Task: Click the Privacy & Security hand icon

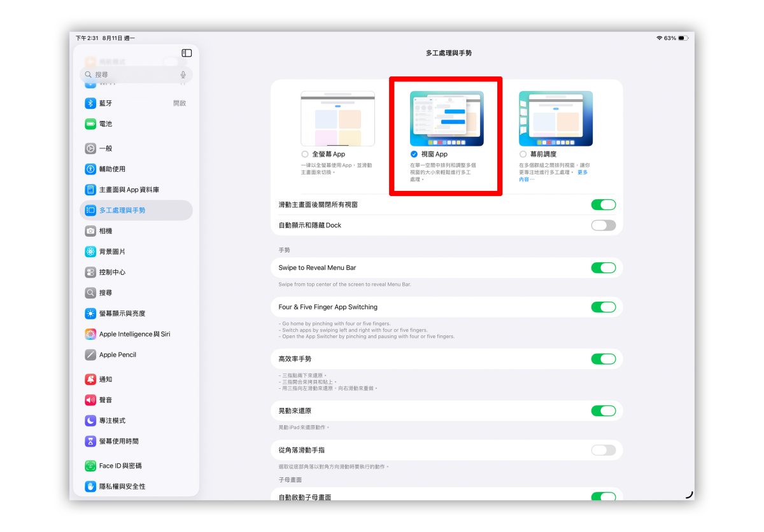Action: click(90, 486)
